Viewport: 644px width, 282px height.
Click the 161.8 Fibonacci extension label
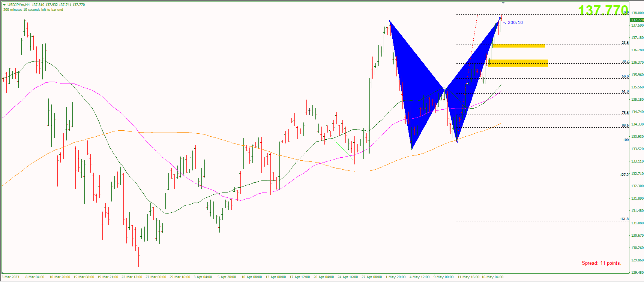click(x=624, y=219)
